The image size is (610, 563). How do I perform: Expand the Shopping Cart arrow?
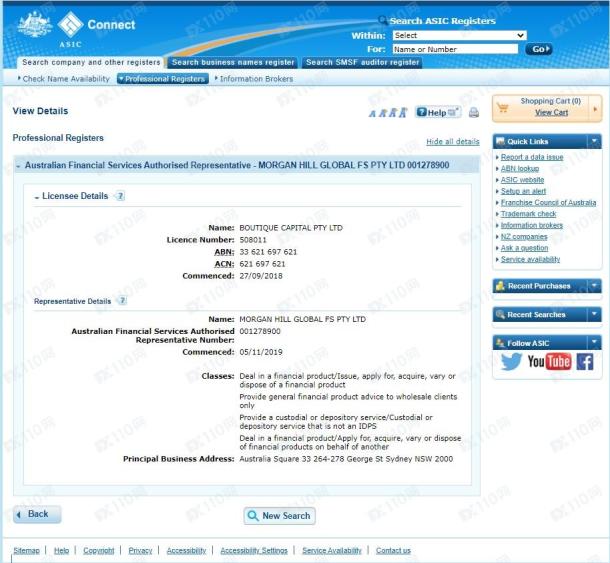tap(595, 109)
